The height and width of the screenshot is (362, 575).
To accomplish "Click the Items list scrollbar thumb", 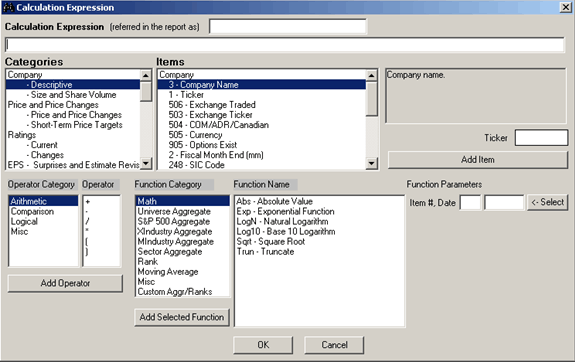I will click(372, 99).
